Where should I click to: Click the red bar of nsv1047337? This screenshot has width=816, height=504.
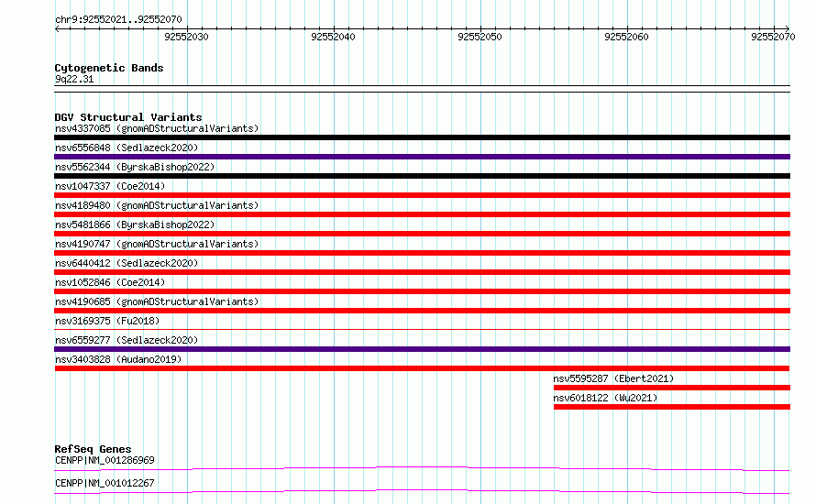[x=422, y=195]
